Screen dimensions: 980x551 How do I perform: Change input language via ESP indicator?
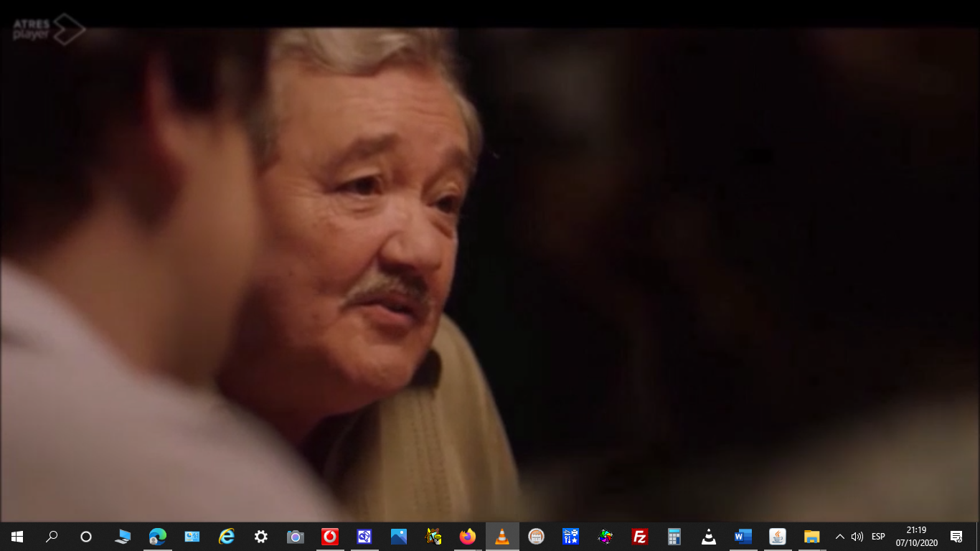[878, 537]
